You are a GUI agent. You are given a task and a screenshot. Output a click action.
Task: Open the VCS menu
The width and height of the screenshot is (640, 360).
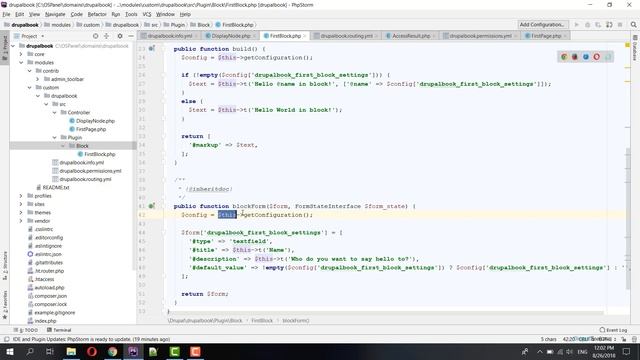147,14
